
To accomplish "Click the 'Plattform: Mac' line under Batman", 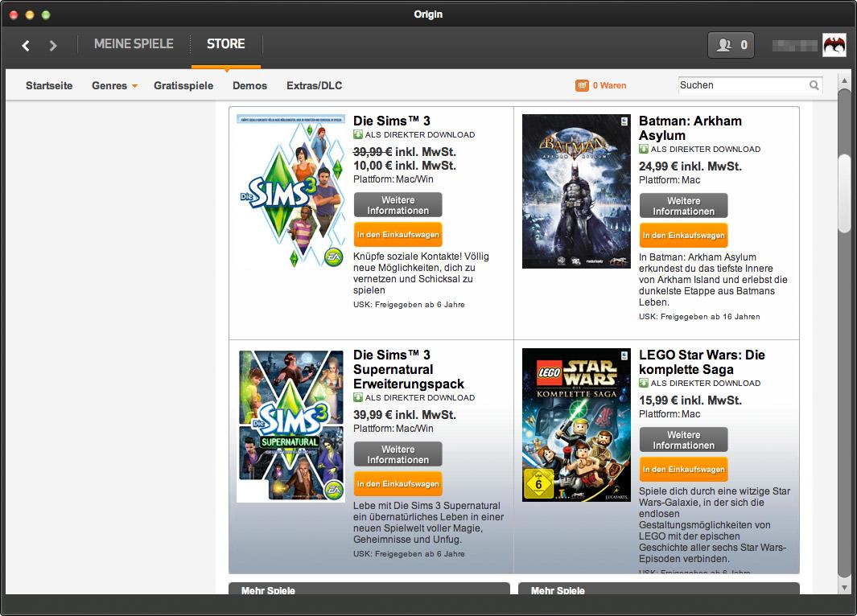I will pyautogui.click(x=670, y=180).
